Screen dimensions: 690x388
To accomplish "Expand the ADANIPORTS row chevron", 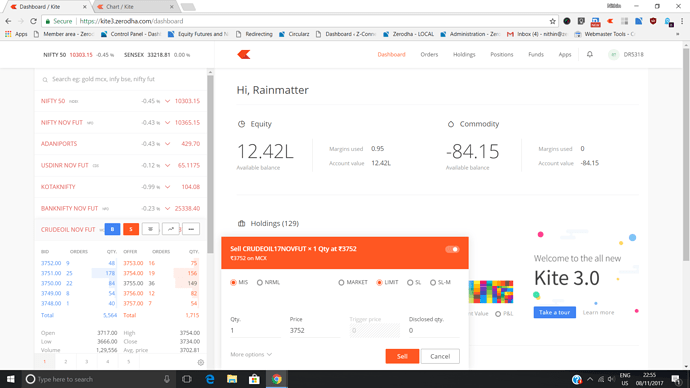I will click(x=167, y=144).
